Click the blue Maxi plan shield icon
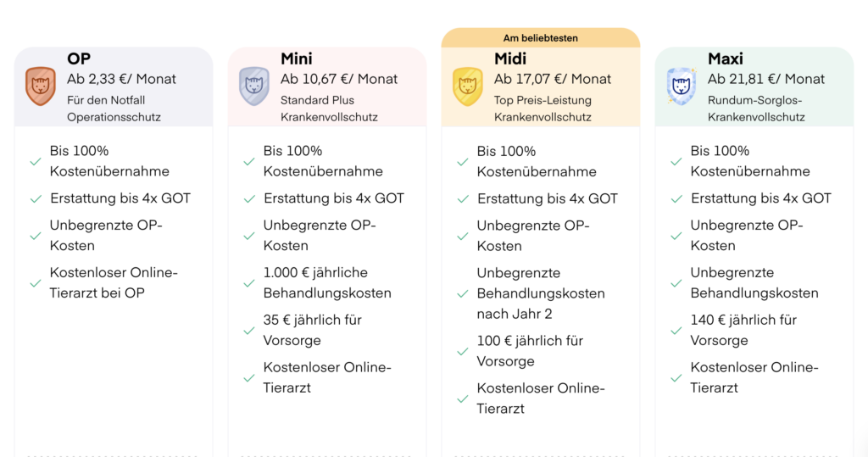Screen dimensions: 868x457 [x=681, y=86]
